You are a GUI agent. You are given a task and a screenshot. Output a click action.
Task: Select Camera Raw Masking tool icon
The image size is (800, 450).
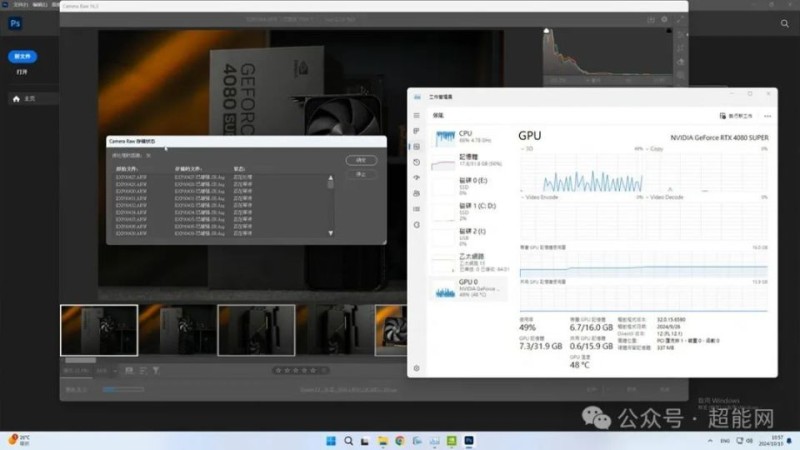click(681, 75)
